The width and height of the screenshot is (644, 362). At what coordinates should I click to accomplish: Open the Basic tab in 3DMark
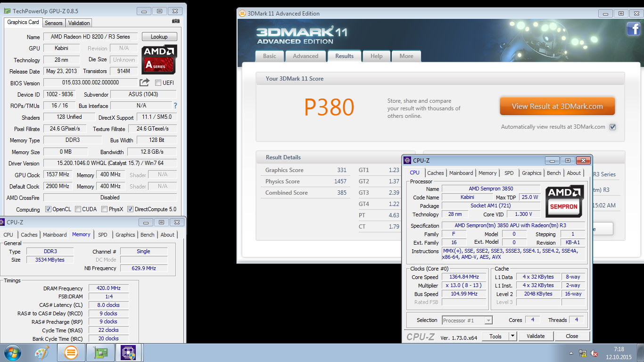tap(270, 56)
